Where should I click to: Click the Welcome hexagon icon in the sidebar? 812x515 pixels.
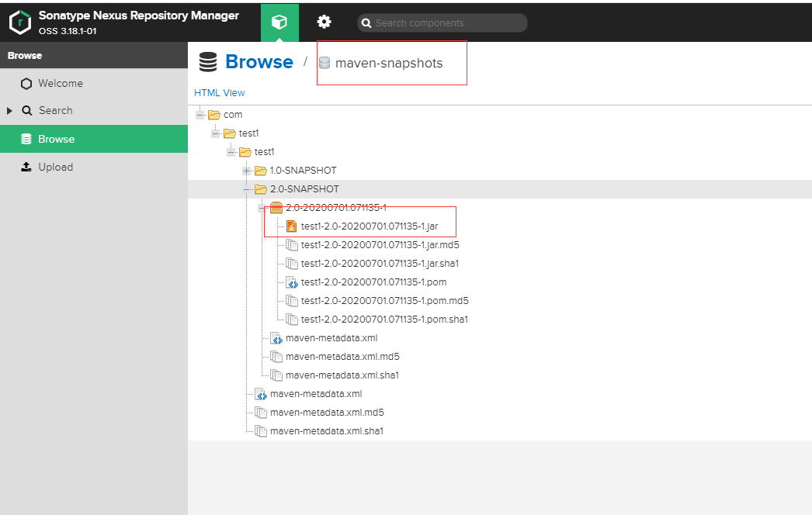26,83
